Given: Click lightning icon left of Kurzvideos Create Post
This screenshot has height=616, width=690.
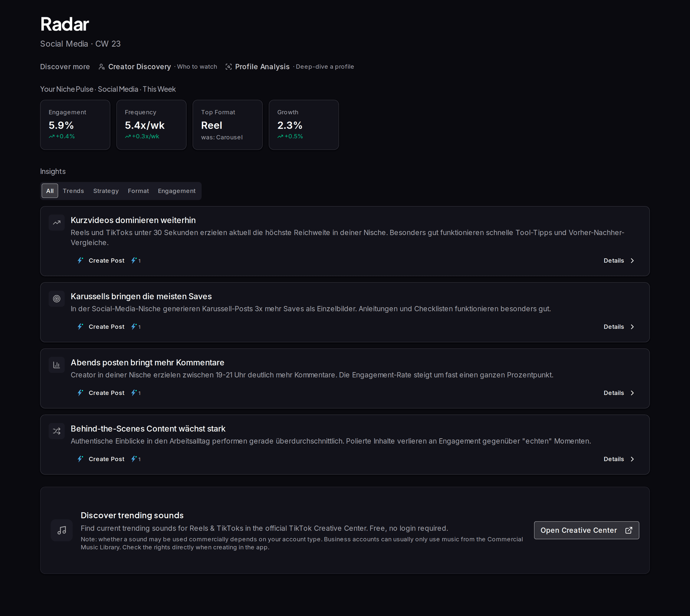Looking at the screenshot, I should [80, 260].
